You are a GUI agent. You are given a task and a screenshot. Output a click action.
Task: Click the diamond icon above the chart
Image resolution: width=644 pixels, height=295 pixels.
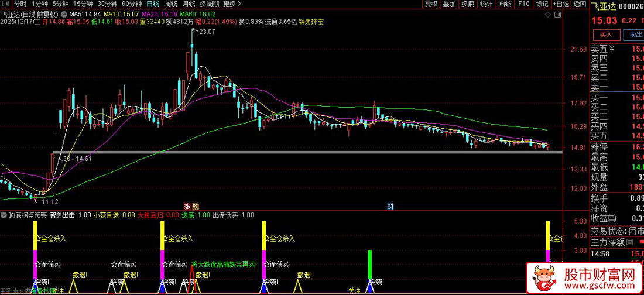coord(547,15)
